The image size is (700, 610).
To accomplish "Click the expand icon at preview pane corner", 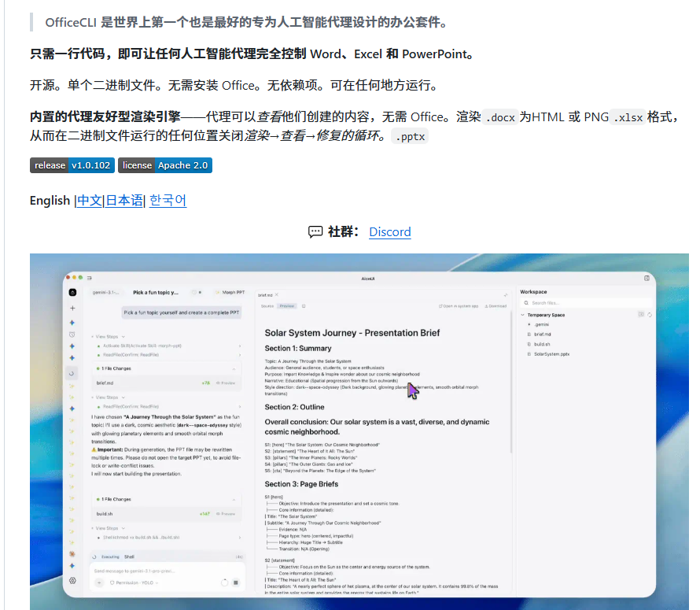I will 506,295.
